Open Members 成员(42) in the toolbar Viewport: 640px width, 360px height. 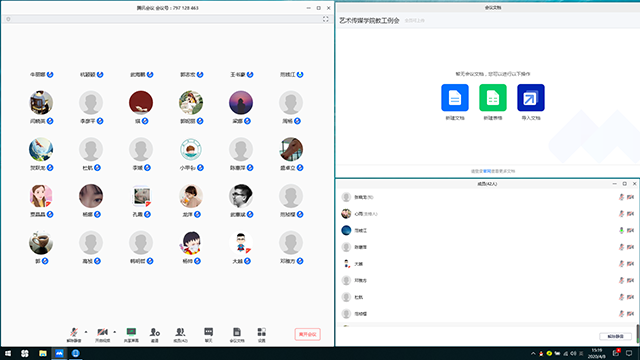(x=180, y=335)
